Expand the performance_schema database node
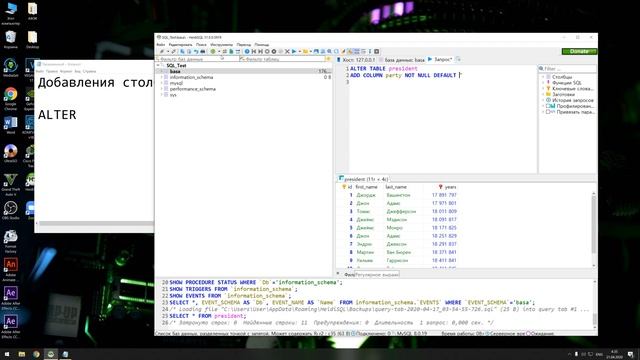The image size is (640, 360). click(x=162, y=89)
